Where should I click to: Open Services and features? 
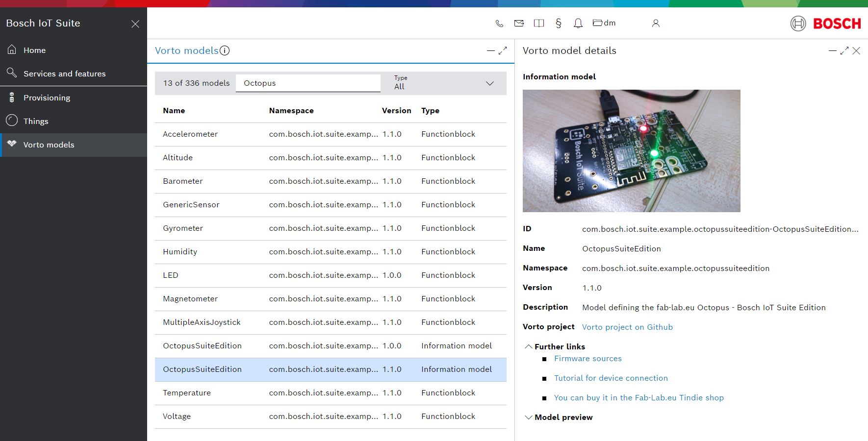74,73
